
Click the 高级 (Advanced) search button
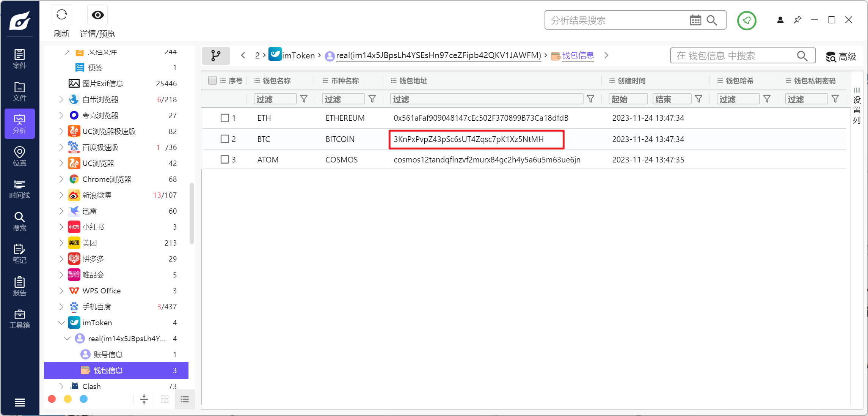[841, 57]
